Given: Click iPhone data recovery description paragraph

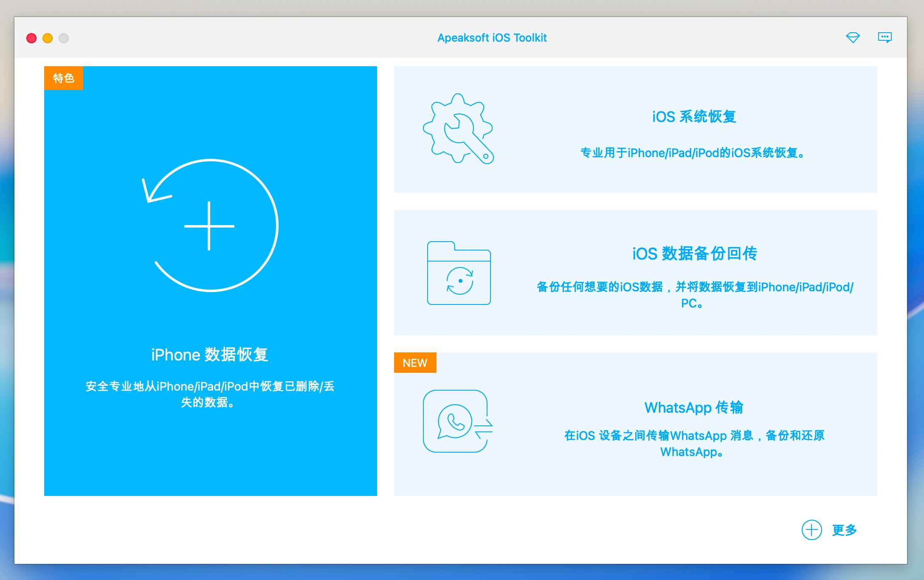Looking at the screenshot, I should (210, 387).
